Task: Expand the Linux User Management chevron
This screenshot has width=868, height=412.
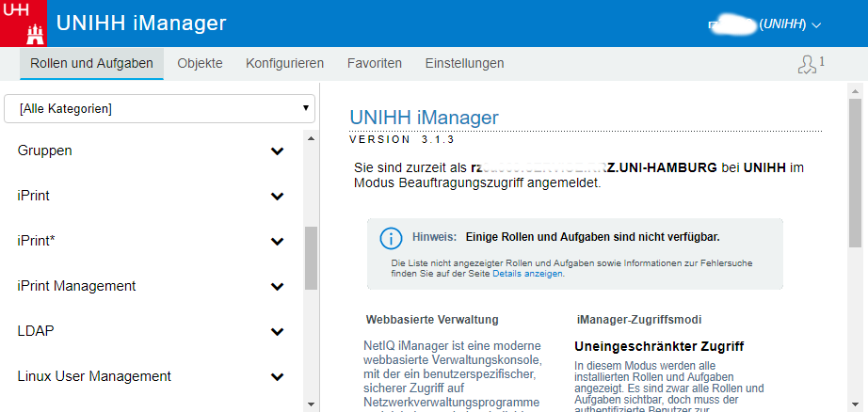Action: [278, 377]
